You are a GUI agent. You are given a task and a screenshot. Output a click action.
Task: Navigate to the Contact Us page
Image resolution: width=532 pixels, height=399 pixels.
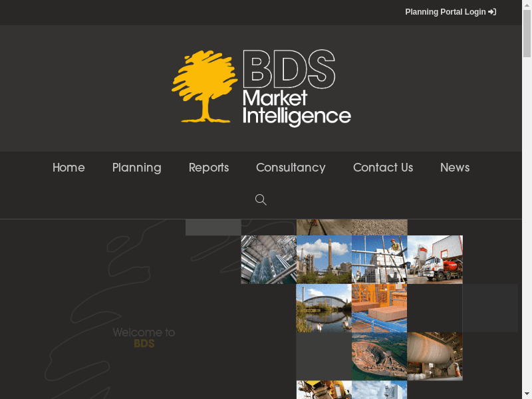(x=382, y=168)
